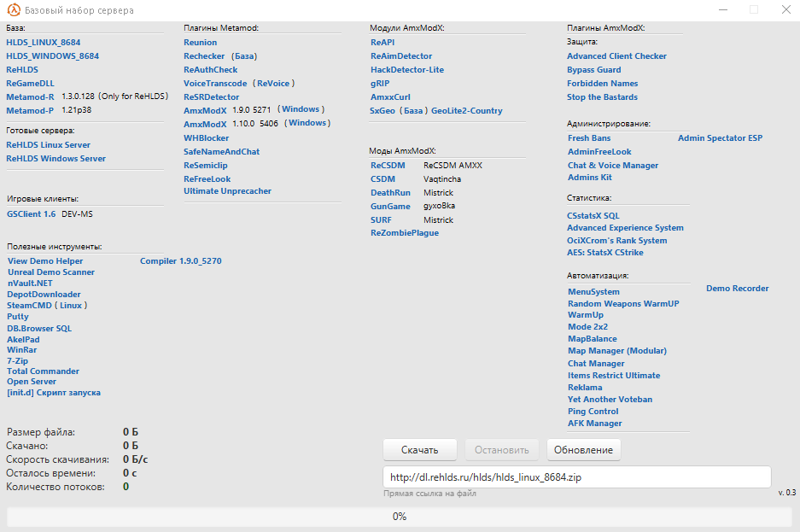The height and width of the screenshot is (532, 800).
Task: Select the GeoLite2-Country link
Action: click(x=467, y=111)
